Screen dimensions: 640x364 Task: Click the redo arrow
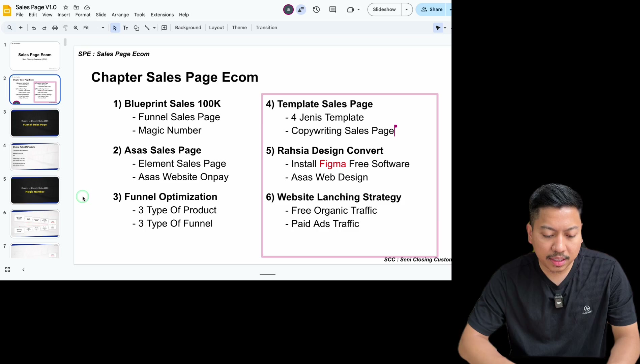point(44,28)
